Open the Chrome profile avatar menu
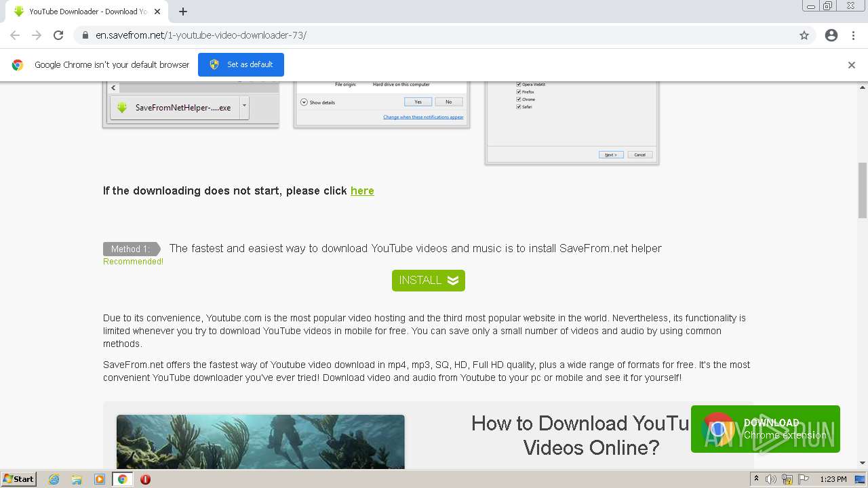Image resolution: width=868 pixels, height=488 pixels. pos(831,35)
